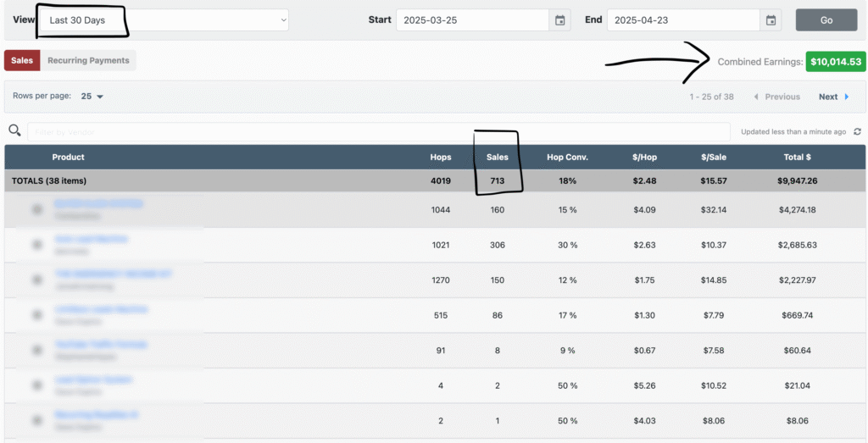868x443 pixels.
Task: Select the red Sales tab
Action: (x=22, y=60)
